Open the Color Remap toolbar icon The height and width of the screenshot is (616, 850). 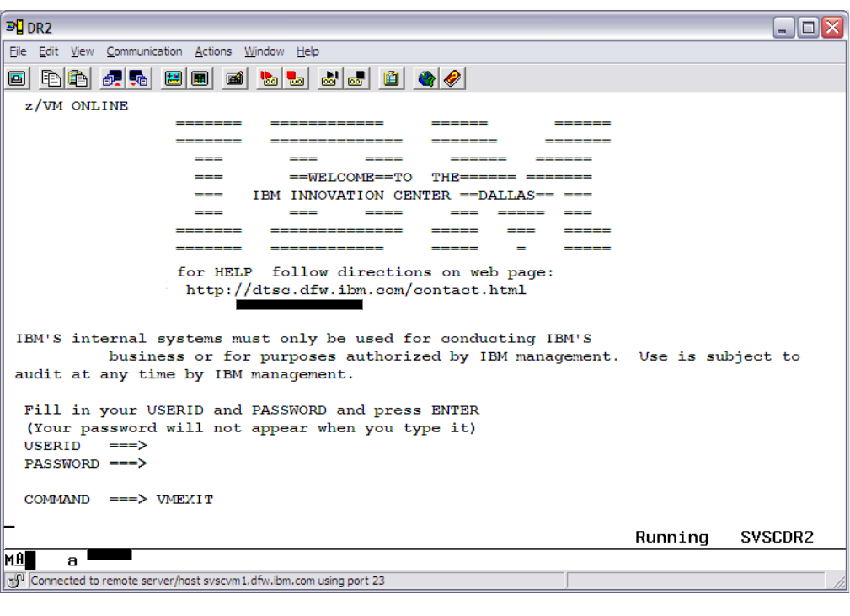200,78
